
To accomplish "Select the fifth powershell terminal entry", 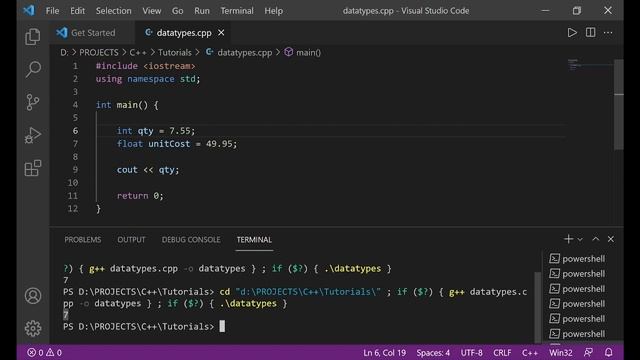I will tap(577, 319).
